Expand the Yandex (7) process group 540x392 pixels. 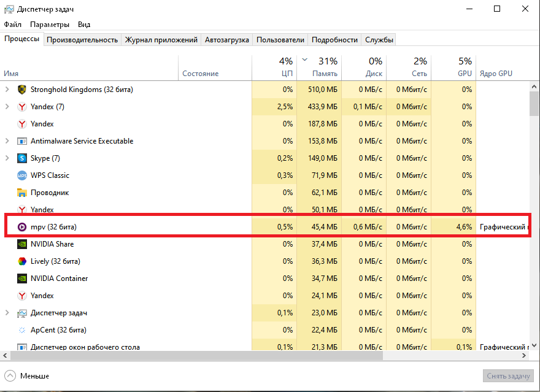7,107
